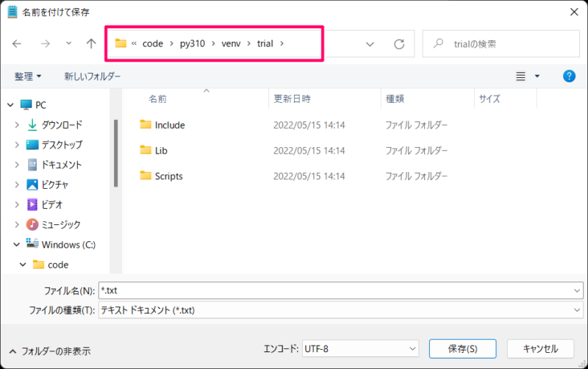The width and height of the screenshot is (588, 369).
Task: Click the キャンセル button
Action: click(x=540, y=348)
